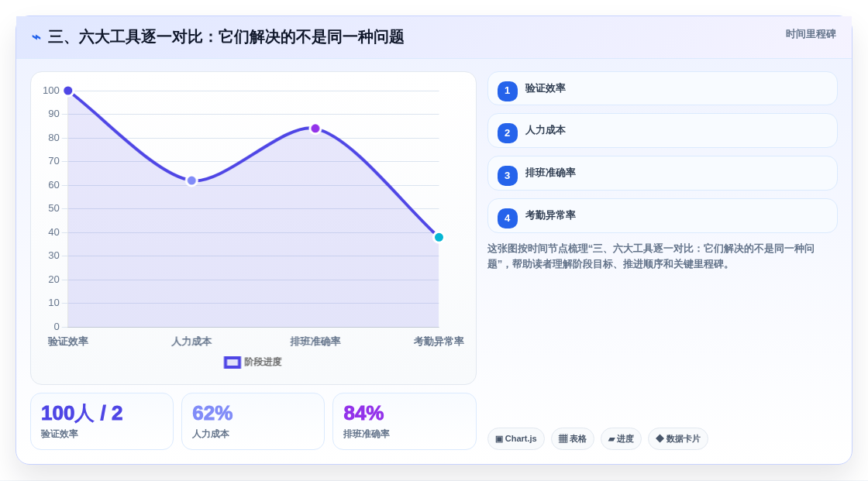Click the x-axis label 验证效率
868x481 pixels.
68,342
